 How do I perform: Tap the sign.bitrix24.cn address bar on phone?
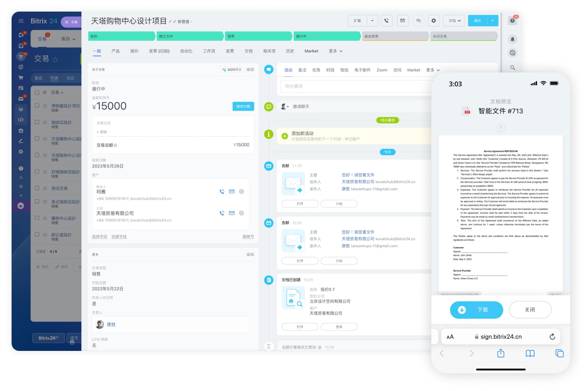pos(501,337)
